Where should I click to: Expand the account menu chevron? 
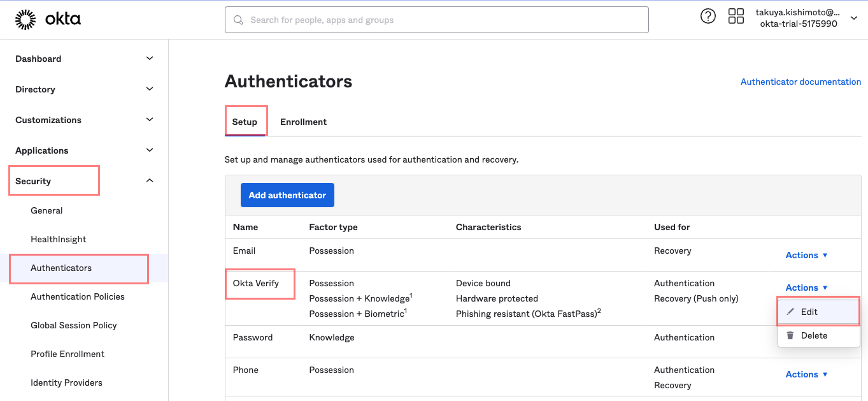click(854, 18)
